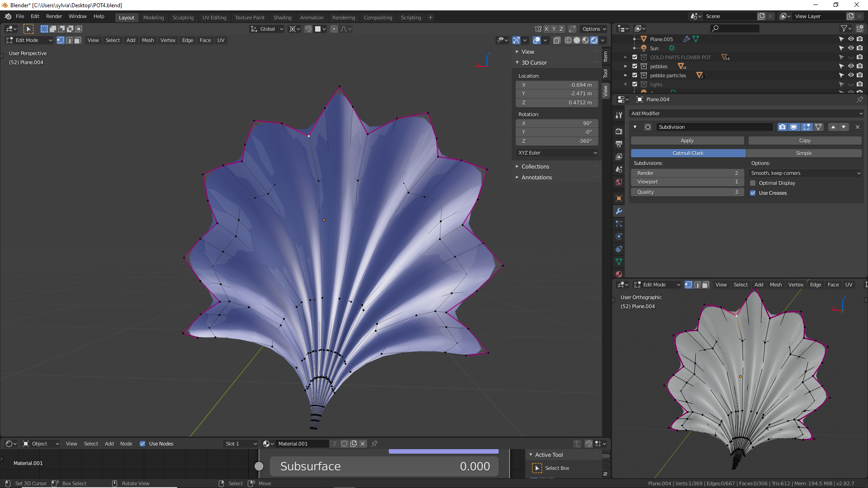868x488 pixels.
Task: Expand Collections panel in sidebar
Action: (535, 167)
